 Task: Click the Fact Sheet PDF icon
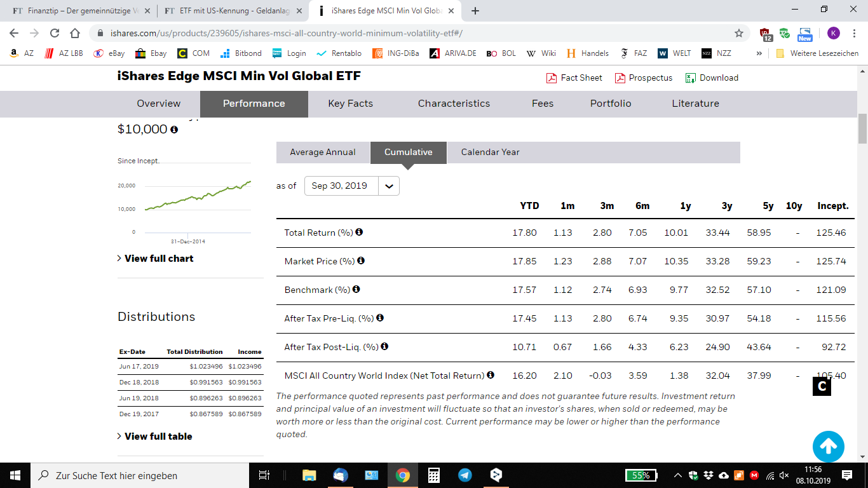552,78
